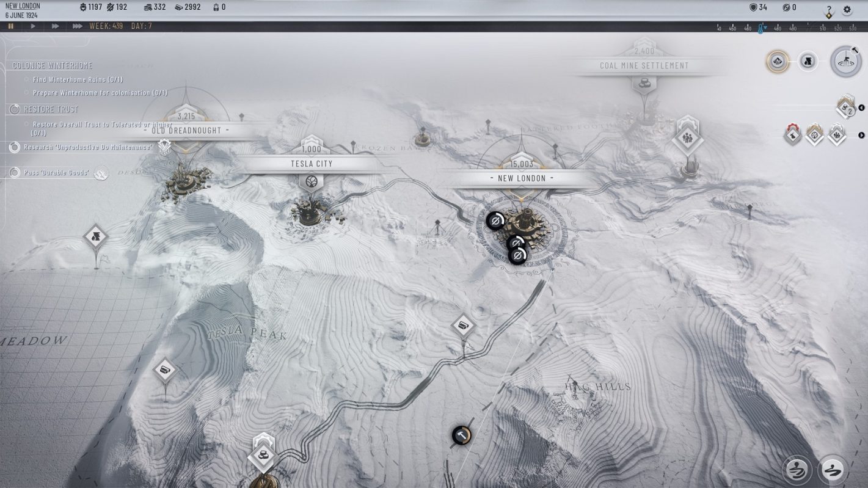Viewport: 868px width, 488px height.
Task: Set game speed to triple fast-forward
Action: [78, 26]
